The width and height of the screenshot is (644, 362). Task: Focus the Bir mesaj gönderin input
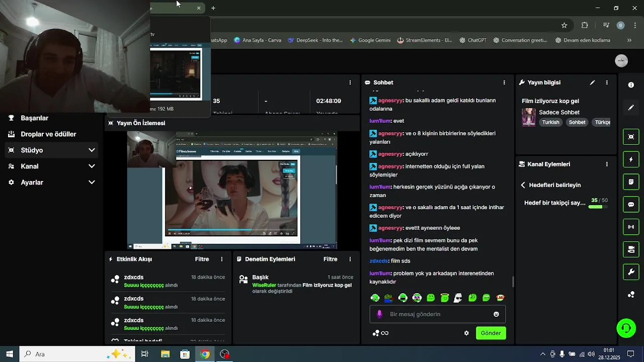(x=438, y=314)
